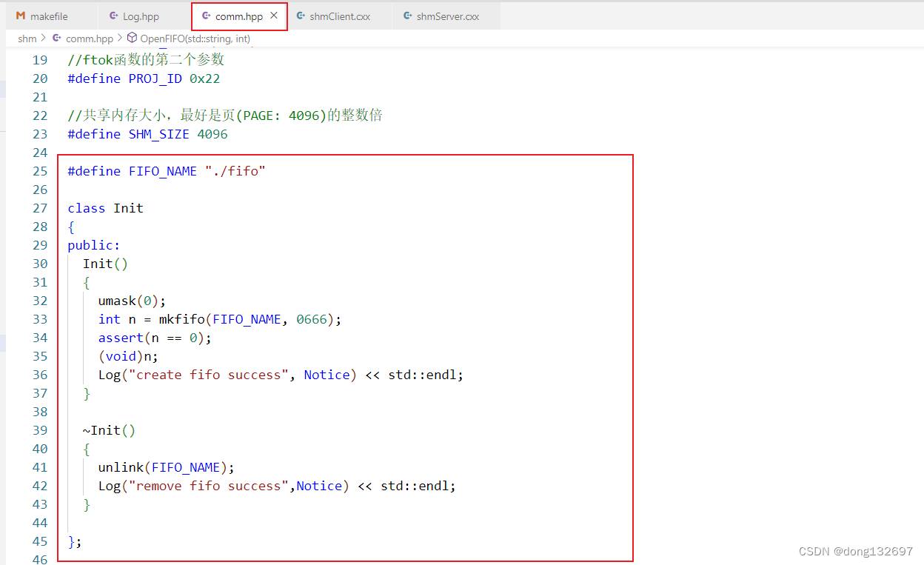Click the umask(0) call
This screenshot has height=565, width=924.
click(x=133, y=301)
